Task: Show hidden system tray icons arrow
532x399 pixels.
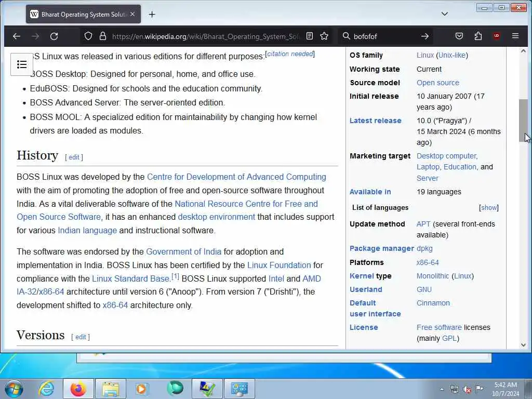Action: 442,389
